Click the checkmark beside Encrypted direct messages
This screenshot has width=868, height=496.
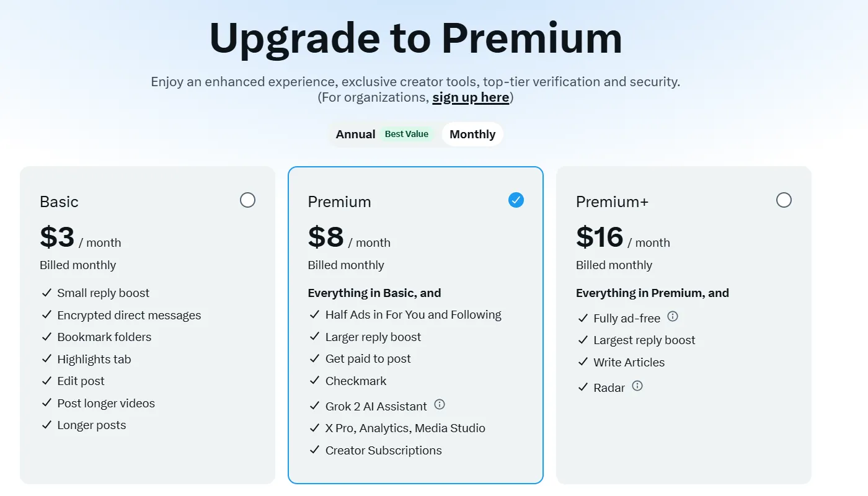pos(46,315)
